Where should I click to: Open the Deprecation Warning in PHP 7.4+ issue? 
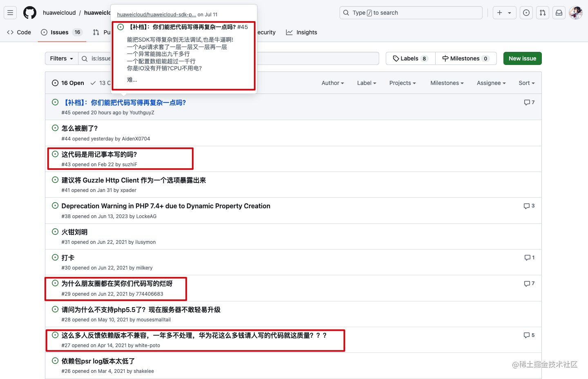[x=166, y=206]
